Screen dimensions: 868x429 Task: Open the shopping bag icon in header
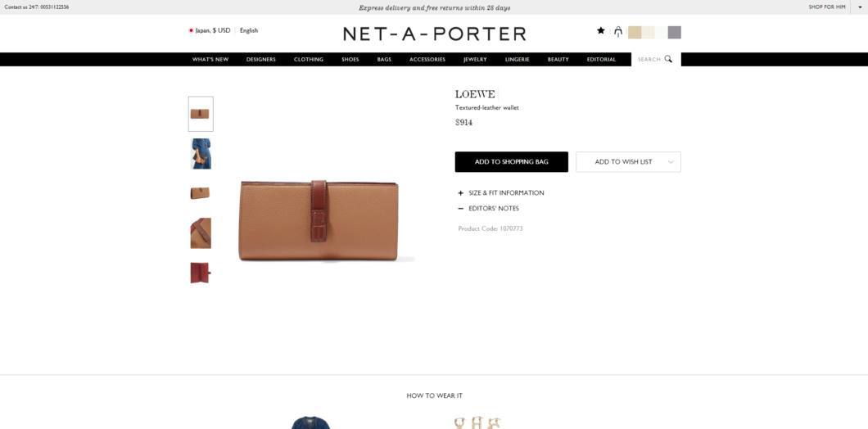point(617,32)
